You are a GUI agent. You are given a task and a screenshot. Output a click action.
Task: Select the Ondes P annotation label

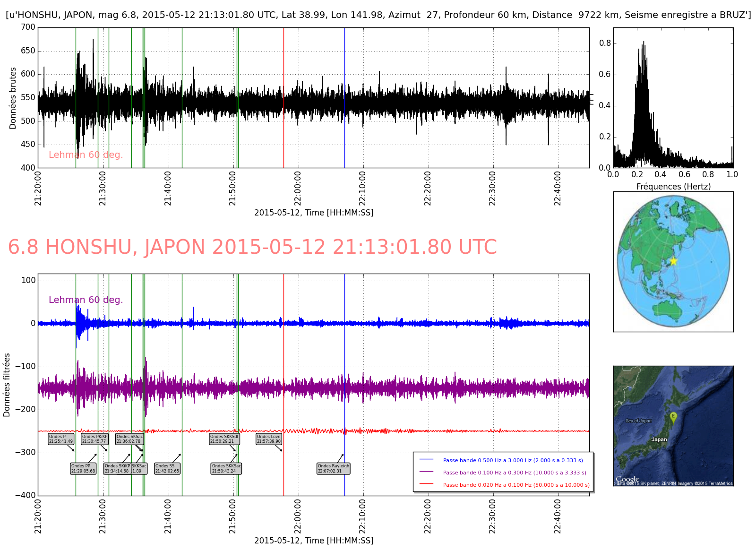[61, 439]
